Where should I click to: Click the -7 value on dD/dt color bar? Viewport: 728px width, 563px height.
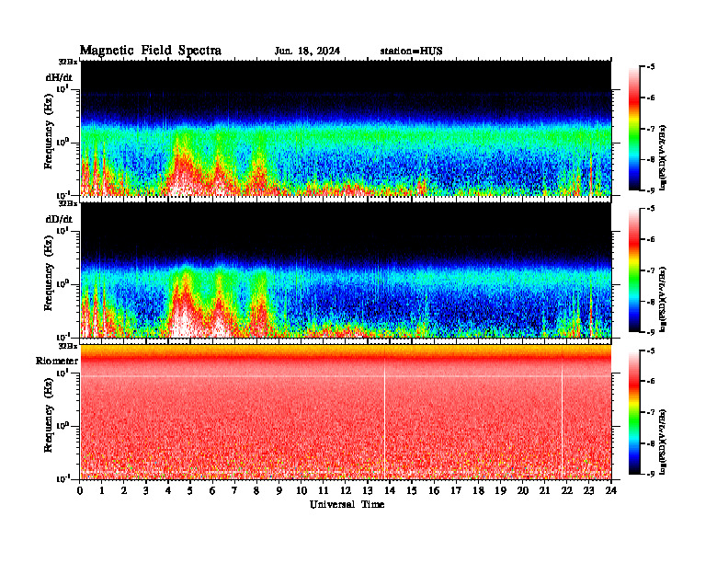pyautogui.click(x=650, y=270)
